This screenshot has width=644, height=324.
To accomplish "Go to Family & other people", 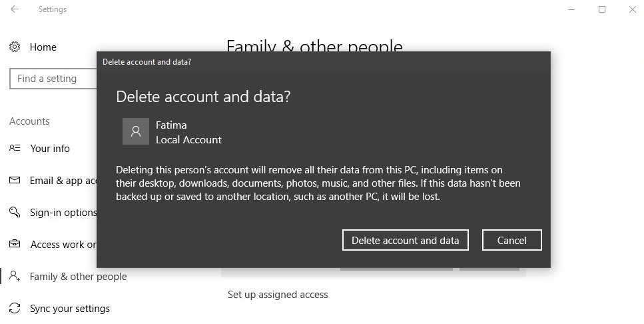I will [79, 277].
